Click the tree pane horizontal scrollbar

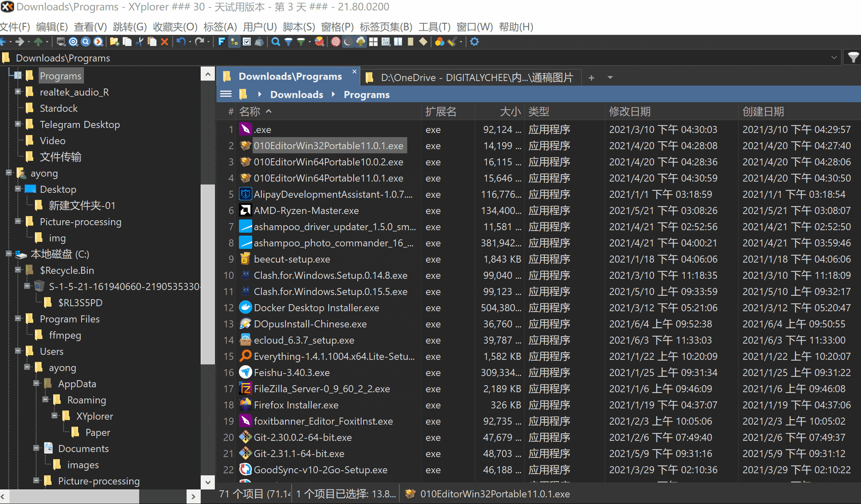[x=74, y=496]
